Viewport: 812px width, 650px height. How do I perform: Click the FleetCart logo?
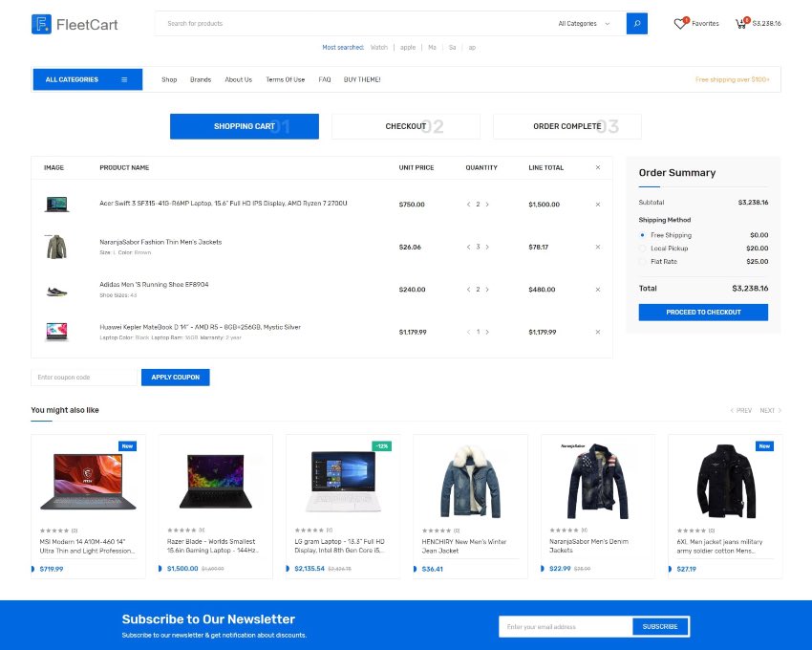click(75, 24)
